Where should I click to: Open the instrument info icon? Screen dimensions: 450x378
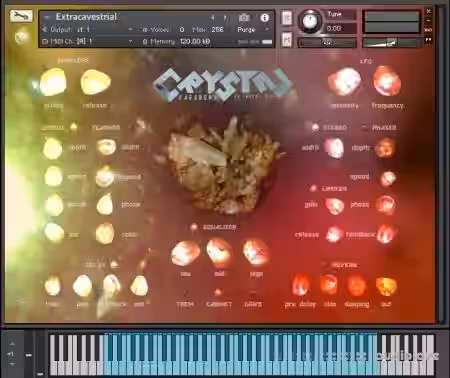coord(265,18)
